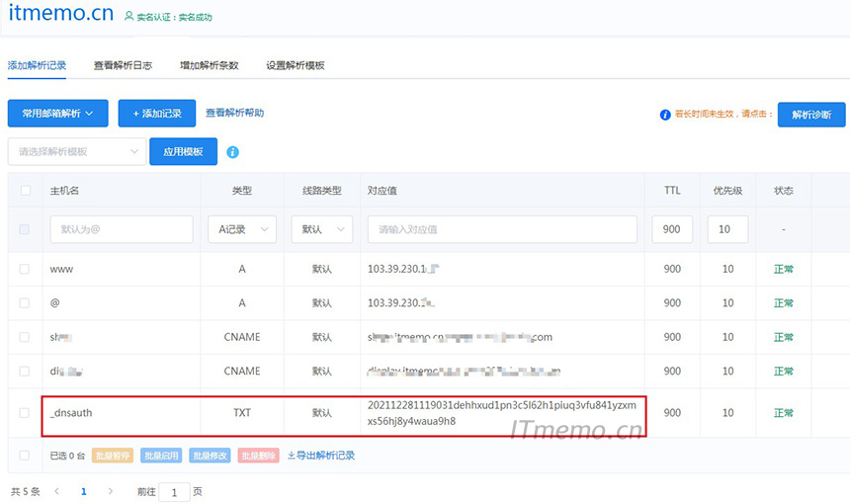Select the www record checkbox
Viewport: 850px width, 504px height.
click(x=25, y=269)
